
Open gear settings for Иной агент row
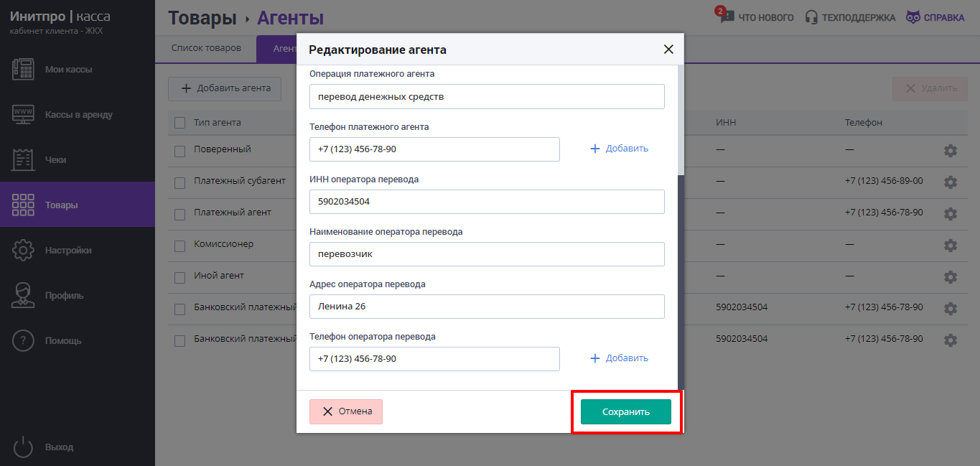click(951, 277)
